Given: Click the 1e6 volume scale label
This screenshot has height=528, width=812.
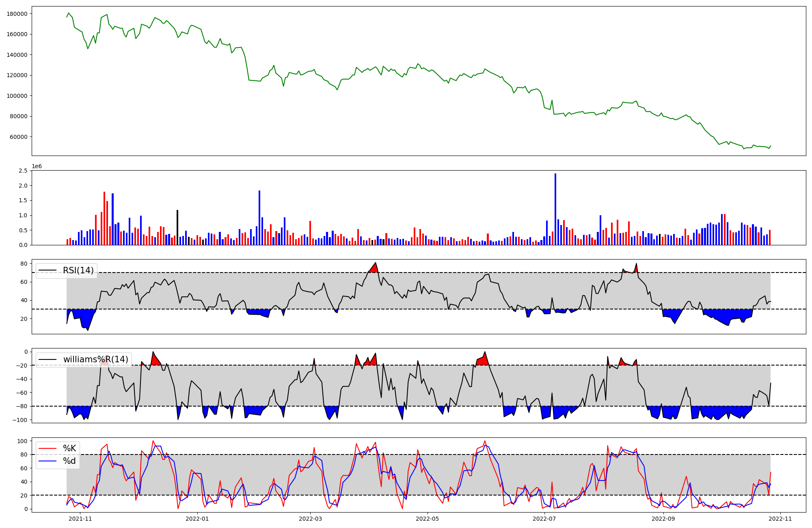Looking at the screenshot, I should (x=37, y=167).
